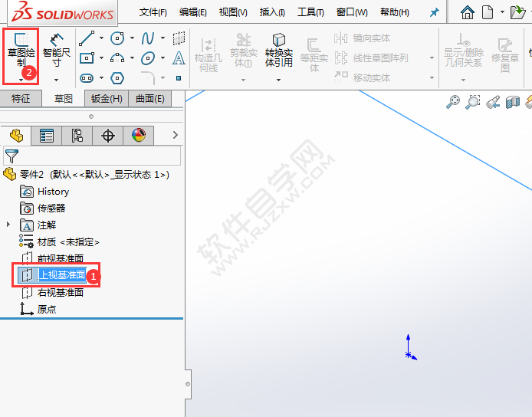Select the Polygon sketch tool
The image size is (532, 417).
tap(117, 78)
